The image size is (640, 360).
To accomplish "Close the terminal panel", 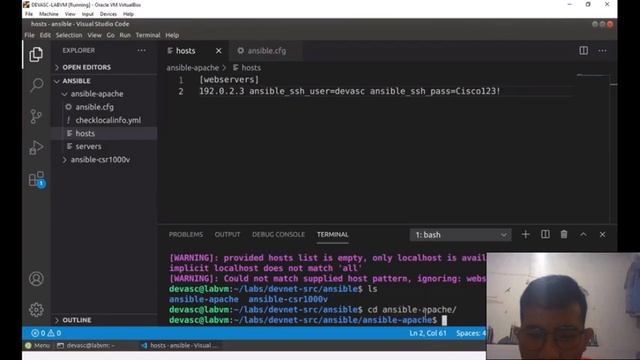I will click(602, 234).
